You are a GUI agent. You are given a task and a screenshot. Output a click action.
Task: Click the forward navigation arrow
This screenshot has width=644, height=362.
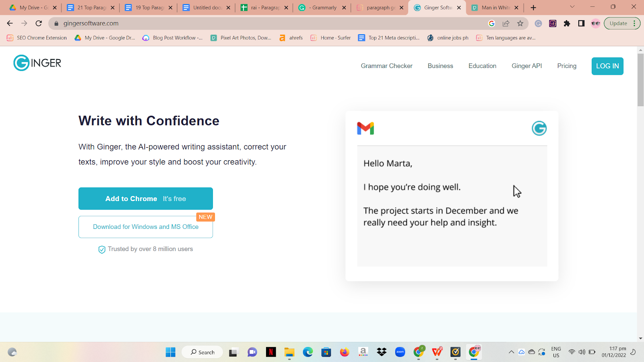tap(24, 23)
